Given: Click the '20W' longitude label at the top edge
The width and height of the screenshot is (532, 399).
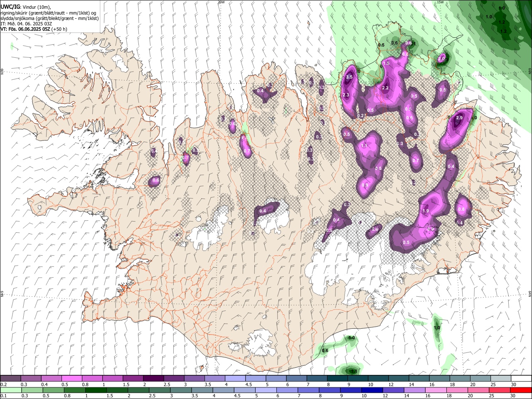Looking at the screenshot, I should tap(221, 2).
